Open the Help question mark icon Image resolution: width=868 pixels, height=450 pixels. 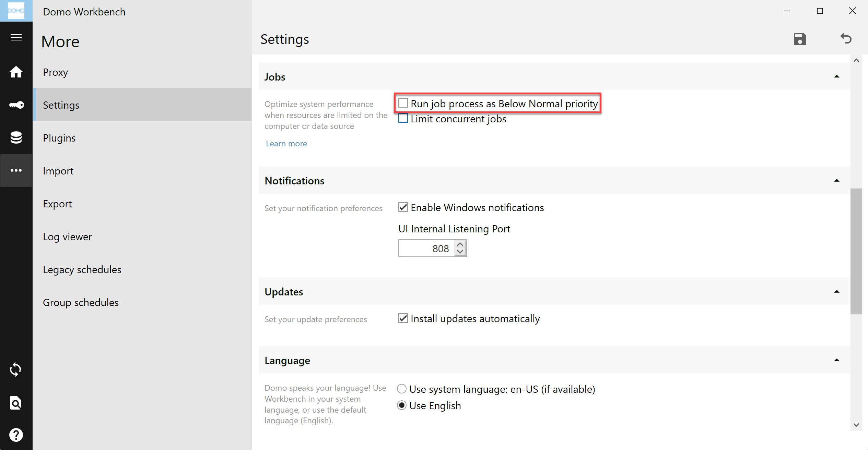[16, 435]
